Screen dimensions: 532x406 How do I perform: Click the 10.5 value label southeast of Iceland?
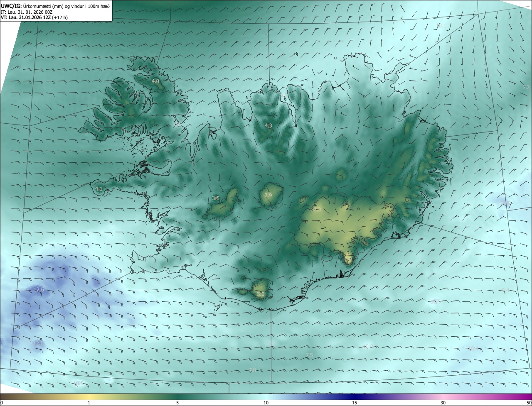coord(436,302)
